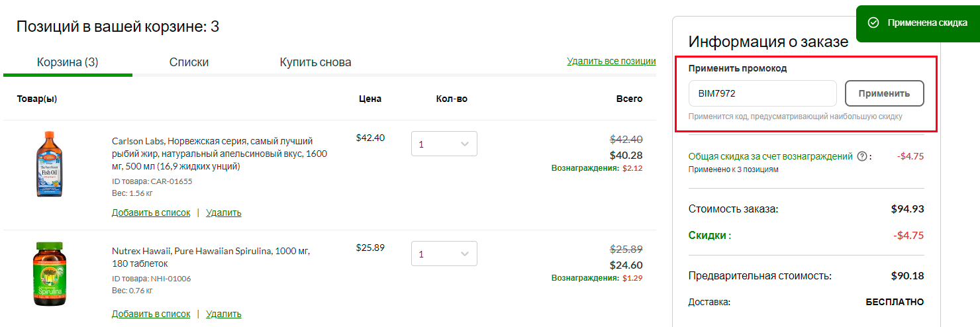This screenshot has height=327, width=980.
Task: Expand quantity dropdown for Carlson Labs fish oil
Action: (x=444, y=144)
